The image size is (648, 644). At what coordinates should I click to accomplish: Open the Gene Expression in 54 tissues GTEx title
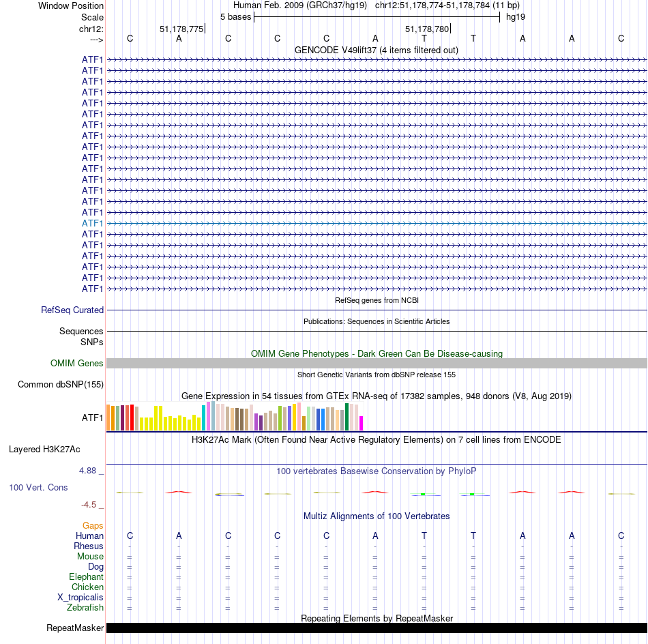377,396
